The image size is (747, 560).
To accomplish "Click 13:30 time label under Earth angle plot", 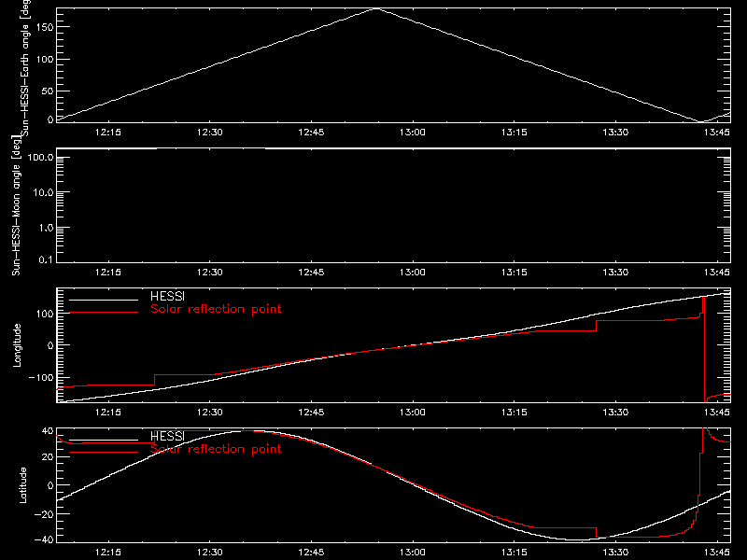I will click(615, 132).
